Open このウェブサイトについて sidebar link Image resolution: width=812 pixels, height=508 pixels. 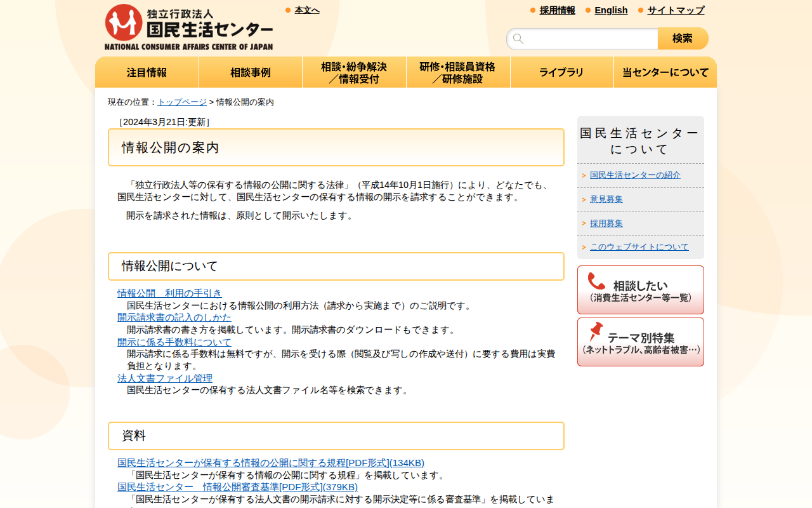click(x=639, y=247)
